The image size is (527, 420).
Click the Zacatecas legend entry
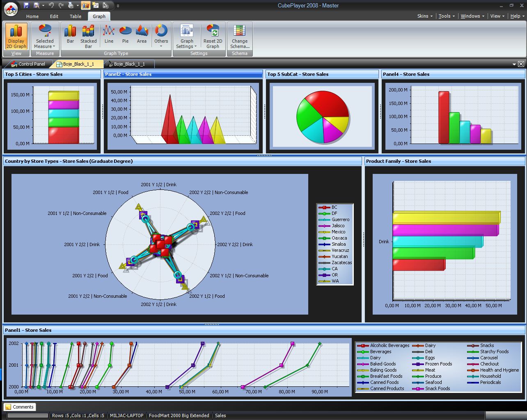(335, 262)
